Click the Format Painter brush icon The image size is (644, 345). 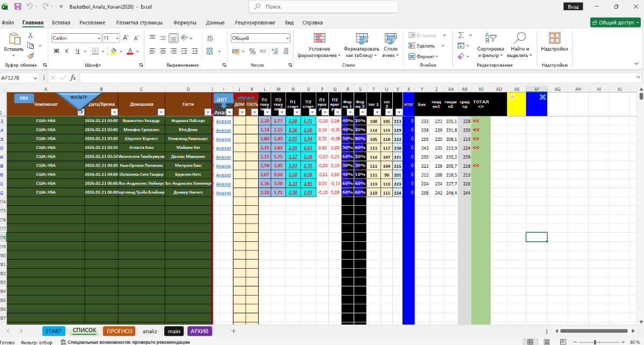31,55
